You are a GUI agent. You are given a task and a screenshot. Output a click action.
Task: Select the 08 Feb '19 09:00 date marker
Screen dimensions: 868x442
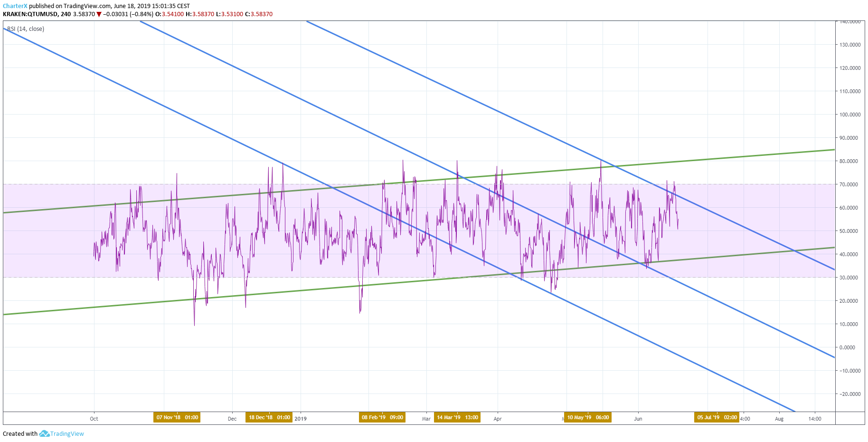coord(382,417)
